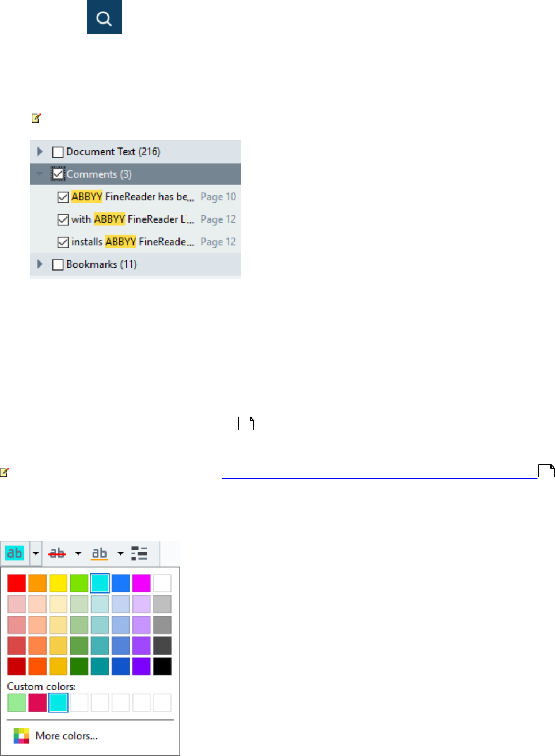Pick the blue swatch in top row
Viewport: 555px width, 756px height.
(x=120, y=583)
